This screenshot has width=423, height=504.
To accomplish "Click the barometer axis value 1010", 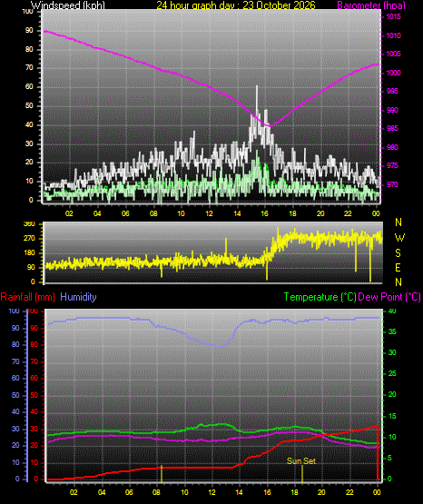I will (393, 35).
